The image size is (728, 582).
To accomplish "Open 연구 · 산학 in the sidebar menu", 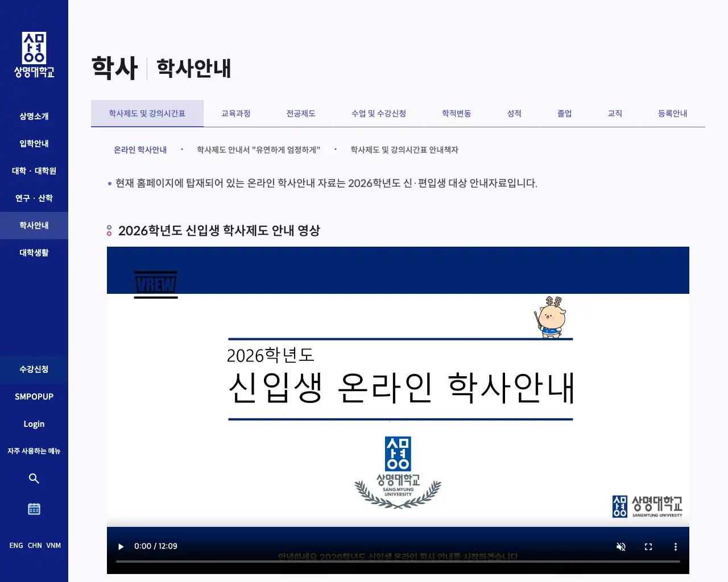I will pyautogui.click(x=34, y=198).
